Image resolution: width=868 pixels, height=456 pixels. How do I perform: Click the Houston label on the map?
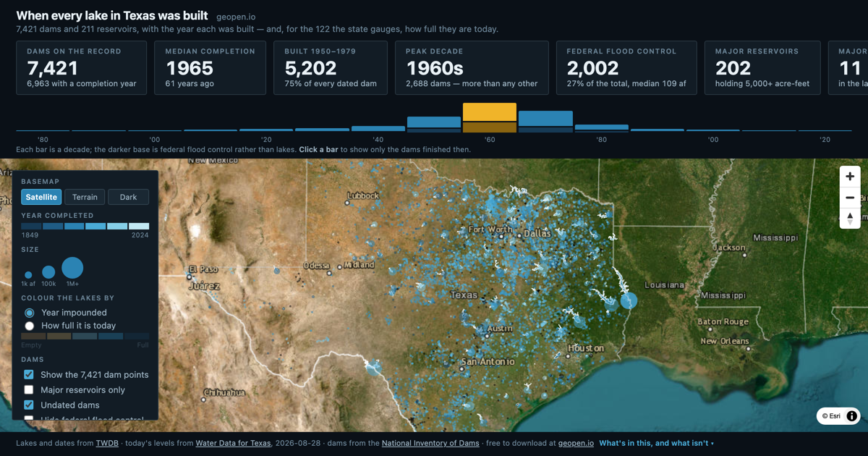coord(586,348)
